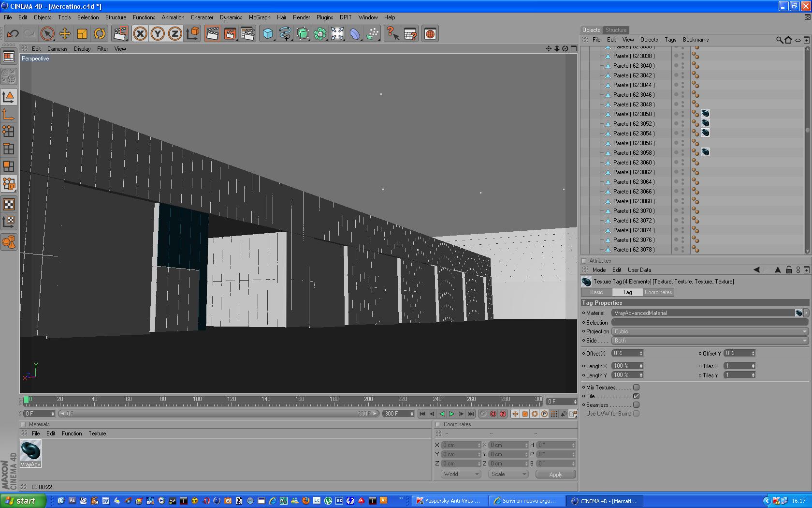
Task: Select the Rotate tool icon
Action: (x=100, y=34)
